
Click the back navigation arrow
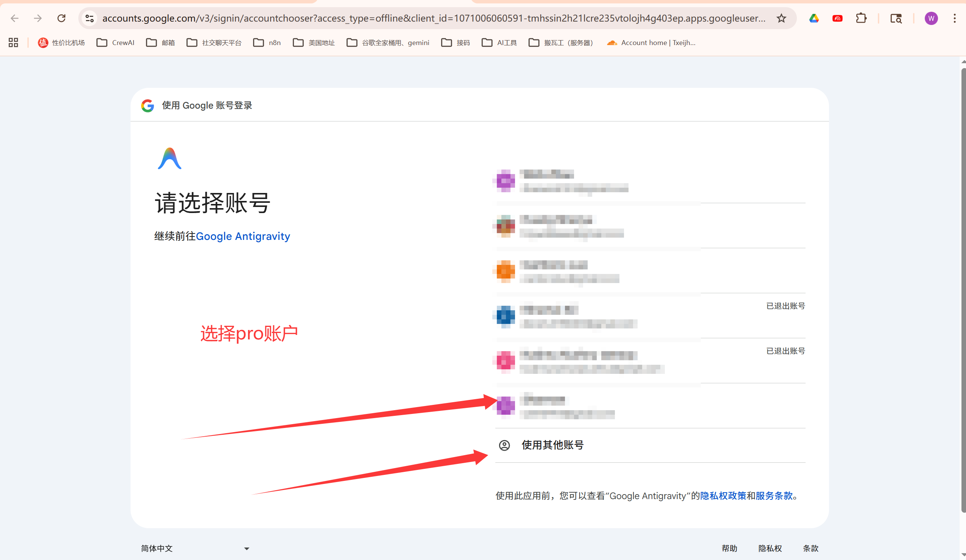pyautogui.click(x=14, y=18)
